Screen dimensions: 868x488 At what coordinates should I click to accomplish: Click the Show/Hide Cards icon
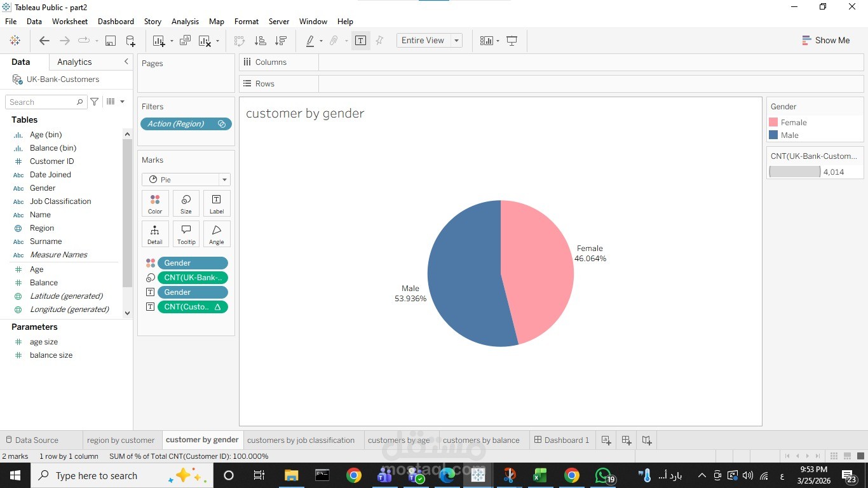[487, 41]
